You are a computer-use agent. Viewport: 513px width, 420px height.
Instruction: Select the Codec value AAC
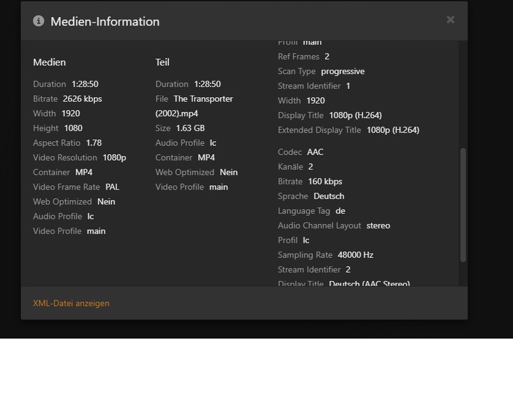[x=316, y=152]
